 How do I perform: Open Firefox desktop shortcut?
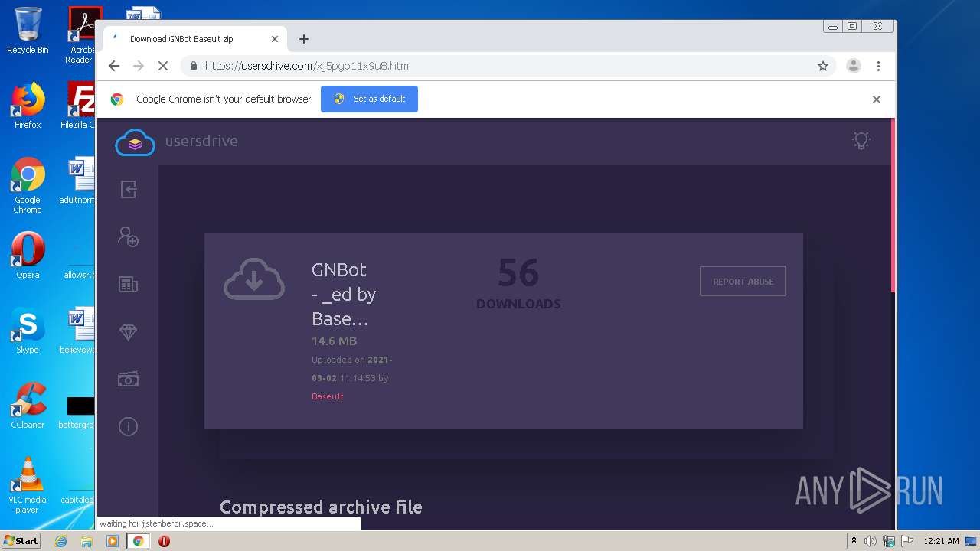click(x=28, y=106)
